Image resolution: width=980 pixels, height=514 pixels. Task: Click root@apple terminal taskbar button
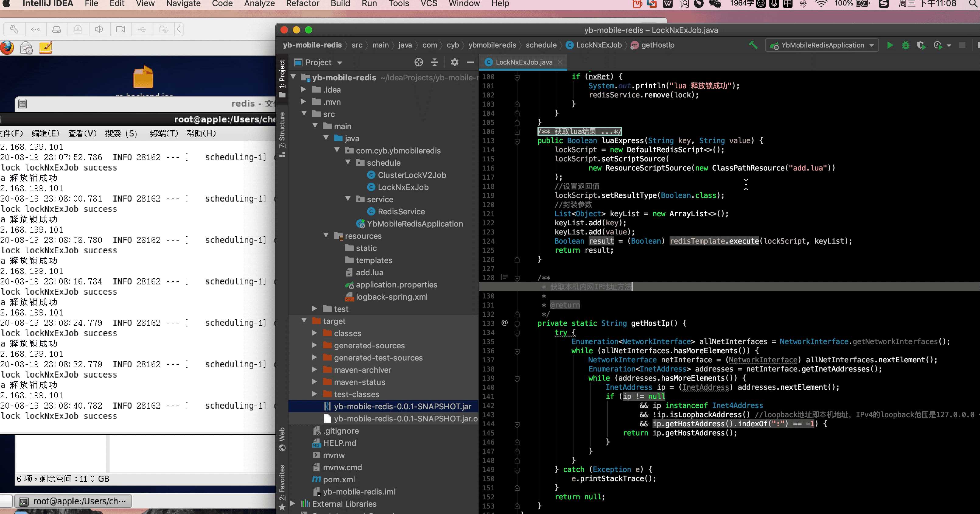73,501
